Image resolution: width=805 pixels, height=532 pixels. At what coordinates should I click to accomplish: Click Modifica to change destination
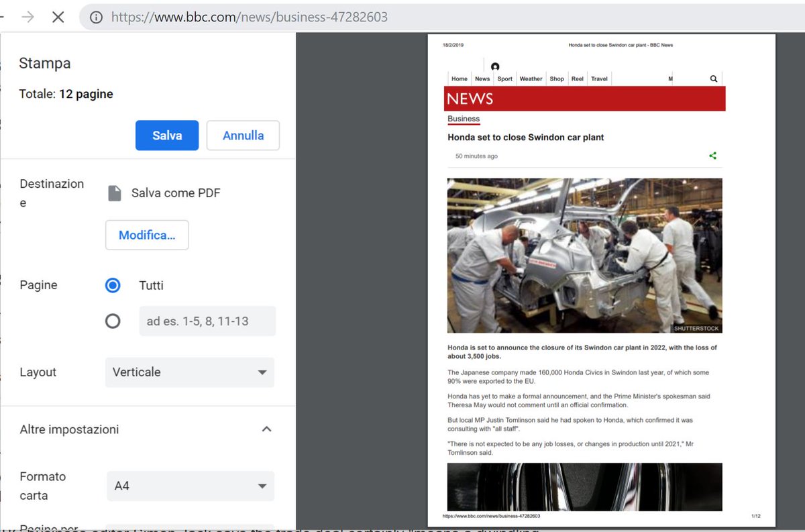pyautogui.click(x=147, y=235)
